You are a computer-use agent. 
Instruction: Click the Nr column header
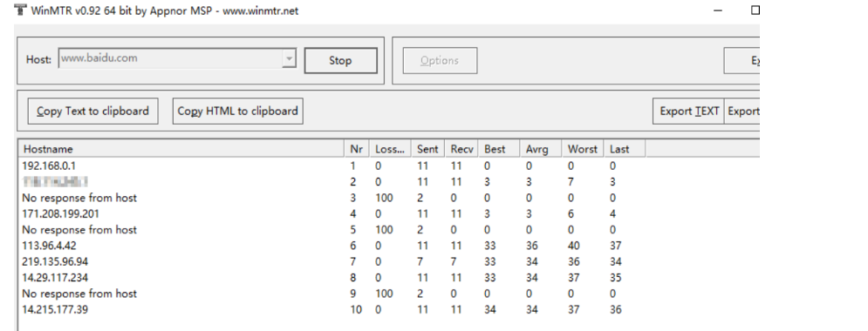point(357,149)
